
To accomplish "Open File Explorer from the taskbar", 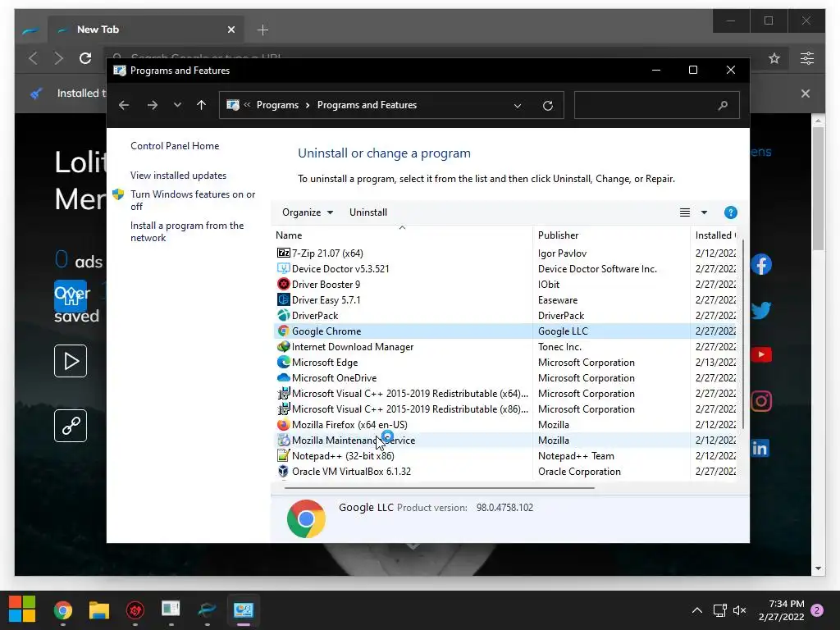I will click(x=99, y=610).
